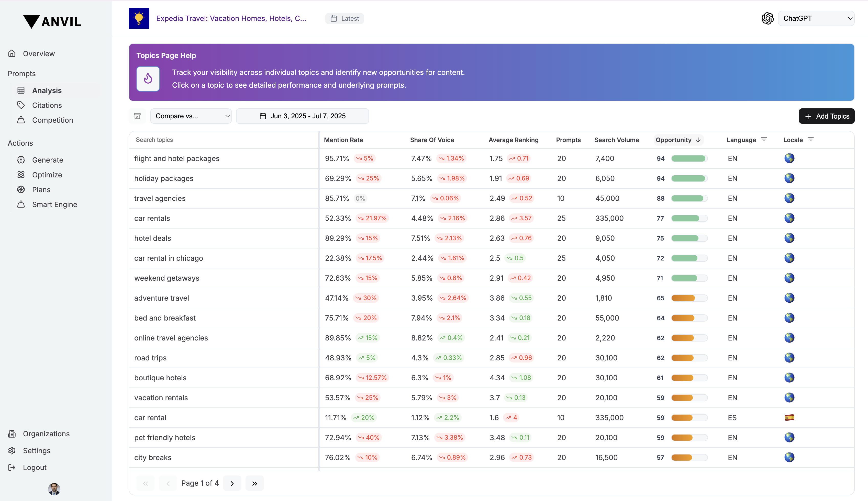The height and width of the screenshot is (501, 868).
Task: Click the Search topics input field
Action: point(224,140)
